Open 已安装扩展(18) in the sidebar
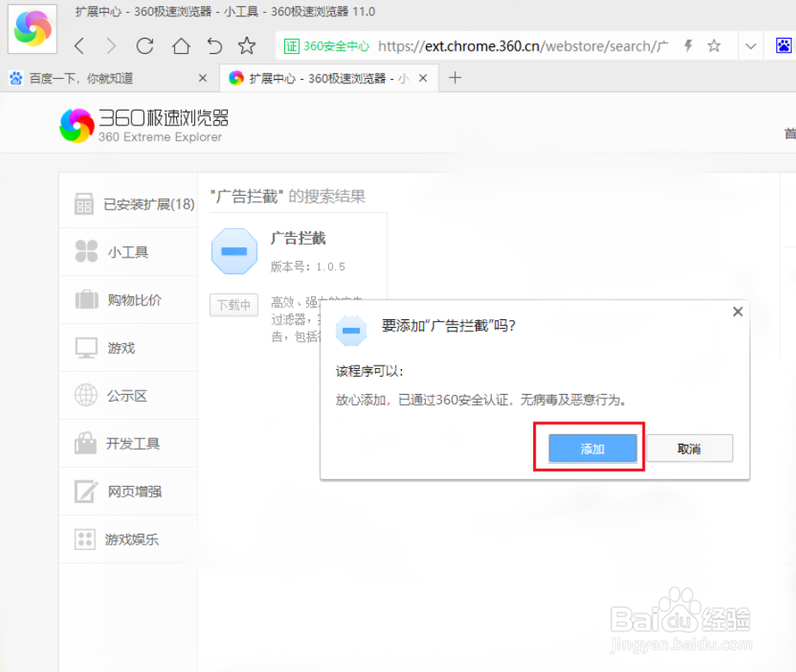Viewport: 796px width, 672px height. pos(129,204)
